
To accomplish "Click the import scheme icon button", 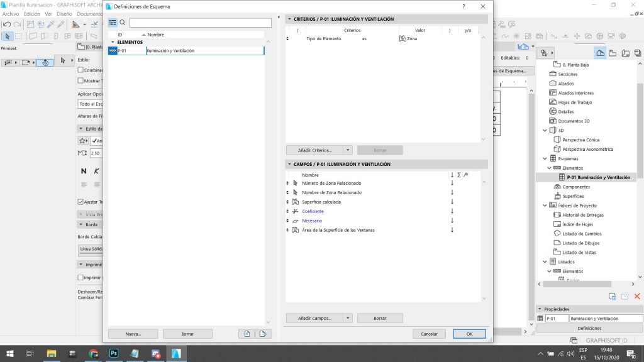I will [x=247, y=334].
